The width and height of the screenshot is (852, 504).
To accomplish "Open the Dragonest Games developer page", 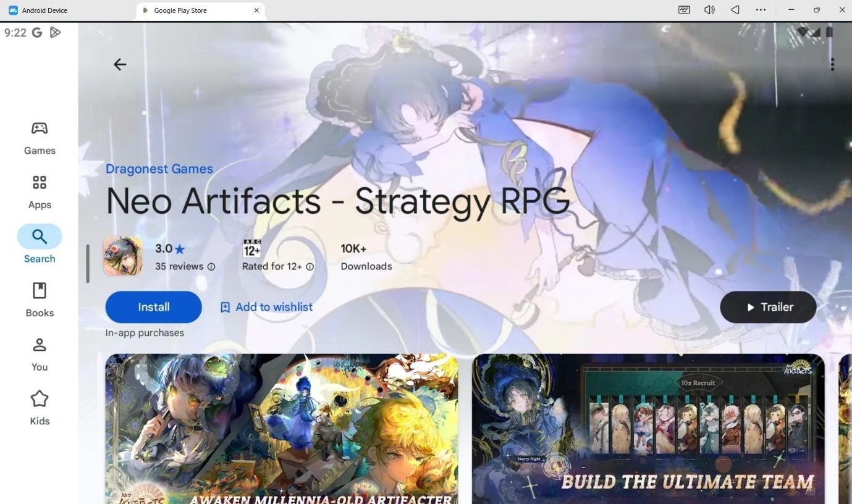I will (x=159, y=168).
